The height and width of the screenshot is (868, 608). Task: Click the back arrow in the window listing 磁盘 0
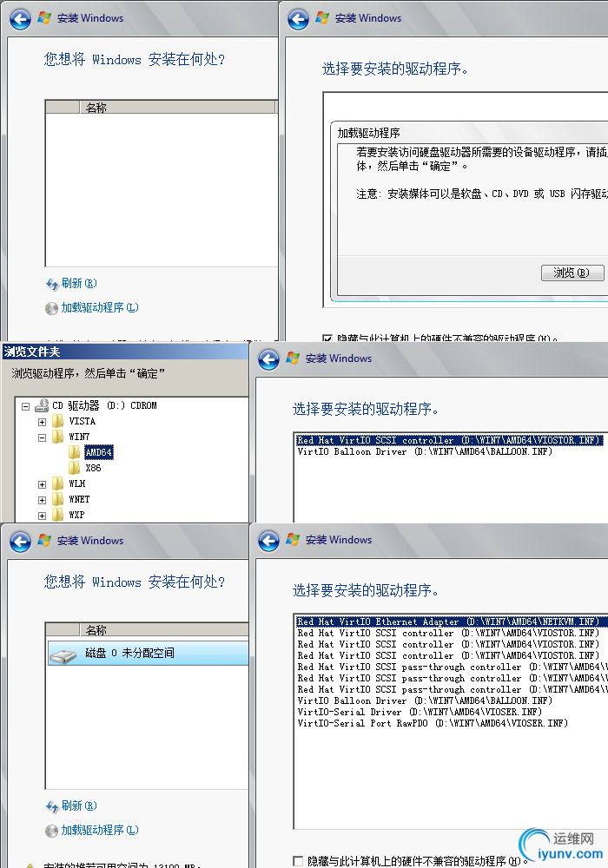pos(21,542)
